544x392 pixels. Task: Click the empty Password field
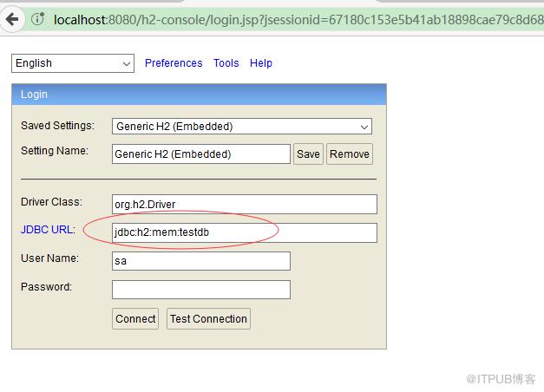201,290
